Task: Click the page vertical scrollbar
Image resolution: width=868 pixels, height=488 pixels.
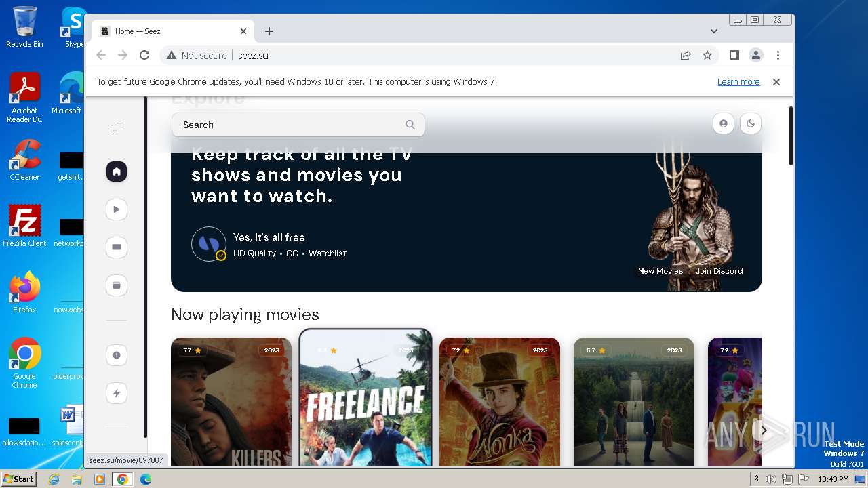Action: click(791, 136)
